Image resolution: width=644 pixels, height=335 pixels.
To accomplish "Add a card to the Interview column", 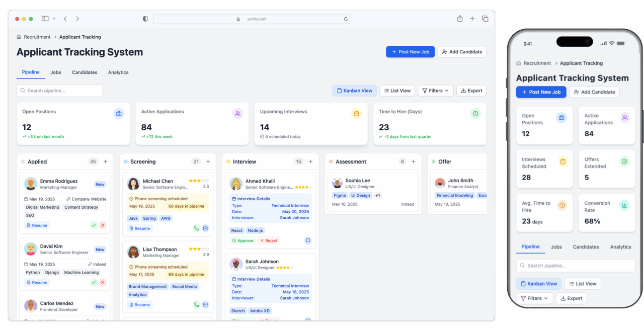I will [310, 161].
